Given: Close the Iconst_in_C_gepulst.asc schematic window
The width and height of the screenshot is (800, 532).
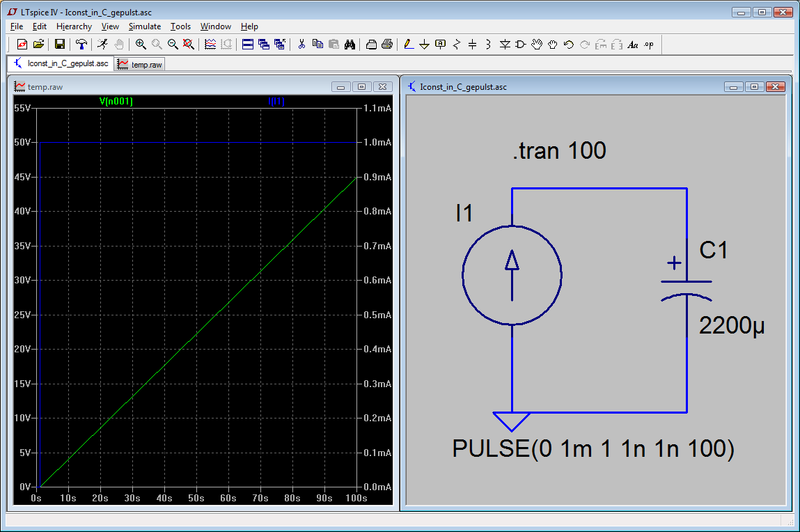Looking at the screenshot, I should point(776,87).
